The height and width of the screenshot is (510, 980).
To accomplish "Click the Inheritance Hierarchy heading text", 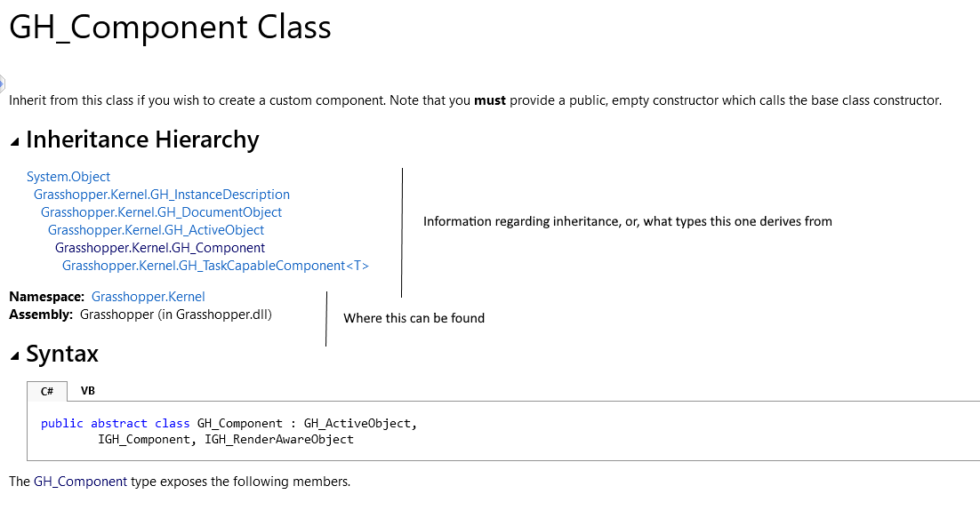I will point(142,140).
